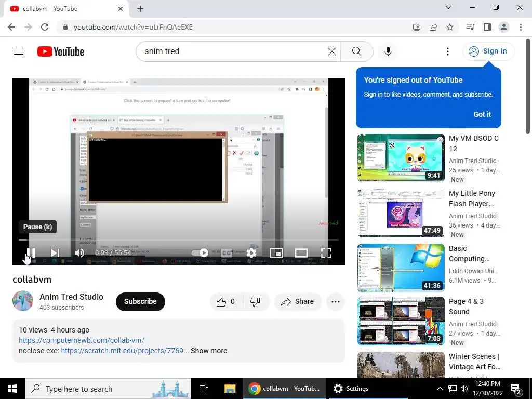Image resolution: width=532 pixels, height=399 pixels.
Task: Open Chrome three-dot menu
Action: (521, 27)
